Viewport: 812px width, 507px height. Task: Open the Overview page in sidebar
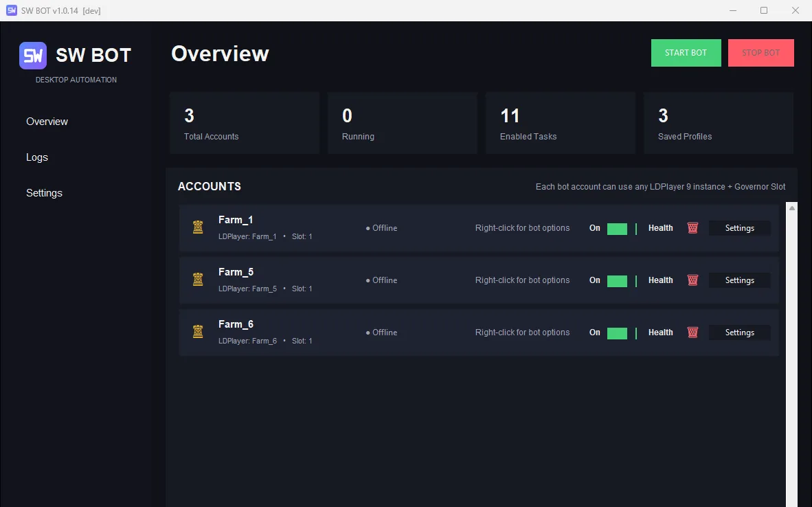point(47,122)
